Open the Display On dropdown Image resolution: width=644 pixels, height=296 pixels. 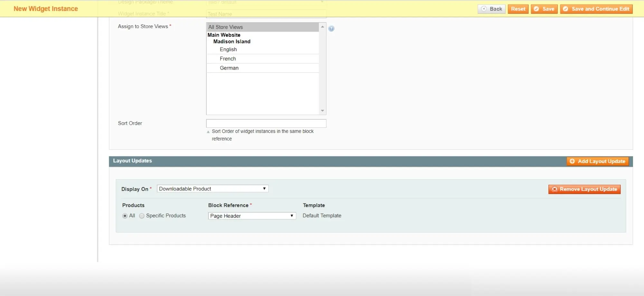pyautogui.click(x=213, y=189)
